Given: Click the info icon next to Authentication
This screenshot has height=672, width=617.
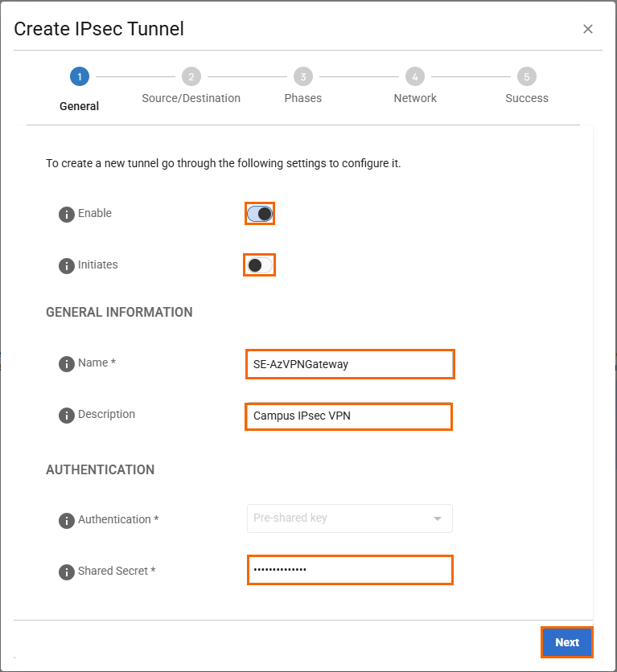Looking at the screenshot, I should pos(67,521).
